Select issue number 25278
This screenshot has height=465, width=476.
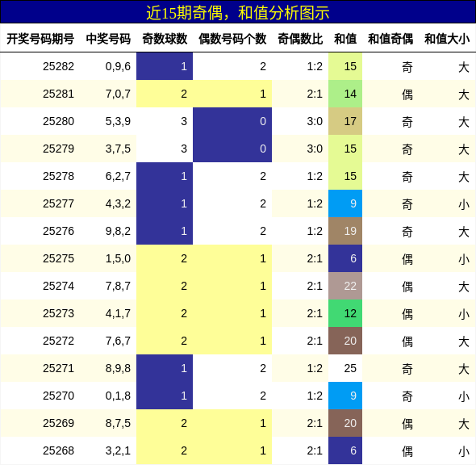click(58, 176)
